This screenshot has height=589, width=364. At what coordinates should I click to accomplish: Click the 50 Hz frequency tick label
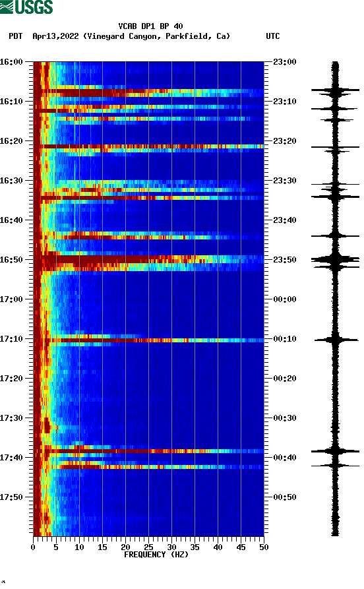pos(264,547)
